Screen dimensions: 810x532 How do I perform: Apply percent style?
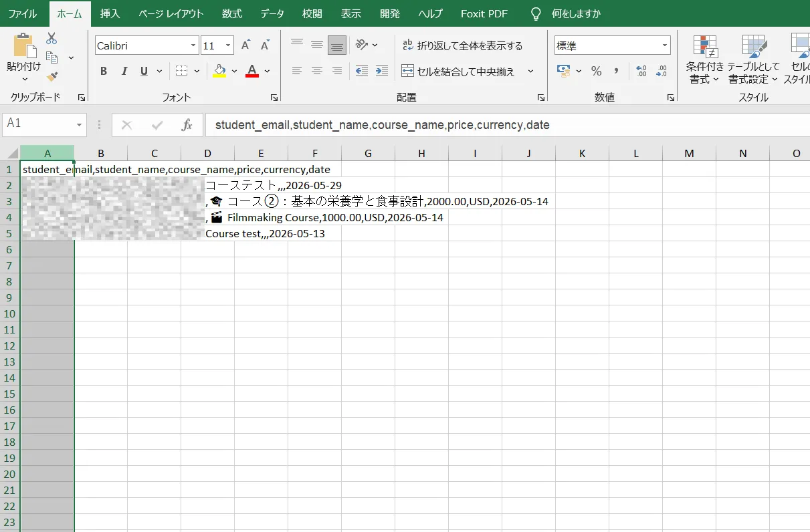[597, 71]
